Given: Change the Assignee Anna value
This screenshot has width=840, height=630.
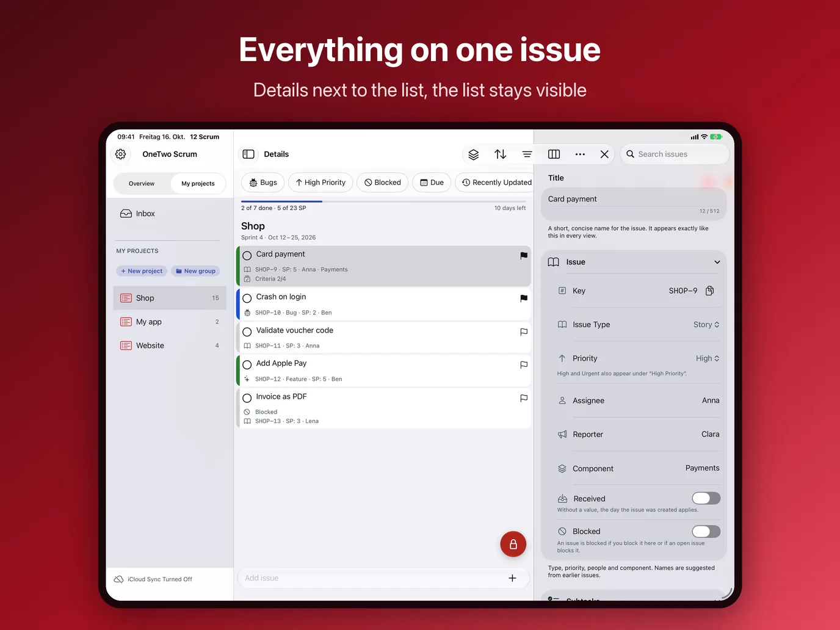Looking at the screenshot, I should (711, 400).
